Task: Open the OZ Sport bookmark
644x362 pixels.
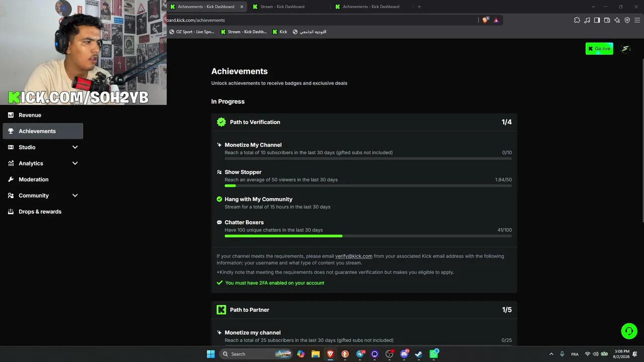Action: (192, 32)
